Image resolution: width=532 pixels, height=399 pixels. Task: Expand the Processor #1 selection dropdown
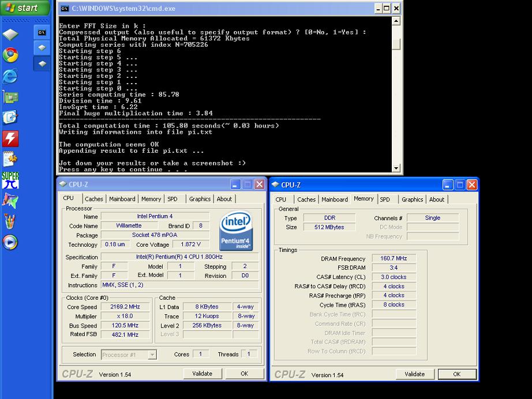(152, 355)
